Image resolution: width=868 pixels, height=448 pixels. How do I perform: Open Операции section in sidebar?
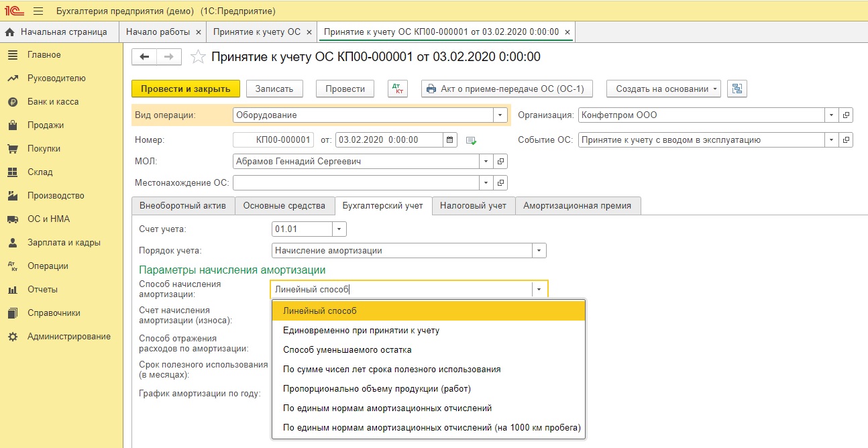48,266
